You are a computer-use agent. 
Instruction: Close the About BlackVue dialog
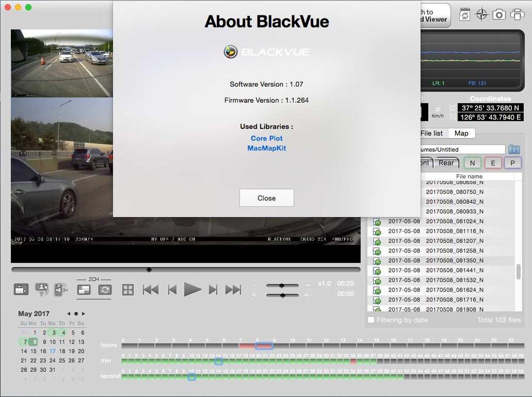tap(267, 198)
